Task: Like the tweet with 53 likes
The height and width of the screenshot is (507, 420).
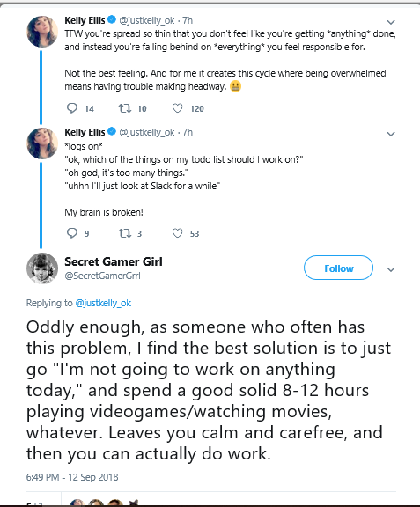Action: pos(177,232)
